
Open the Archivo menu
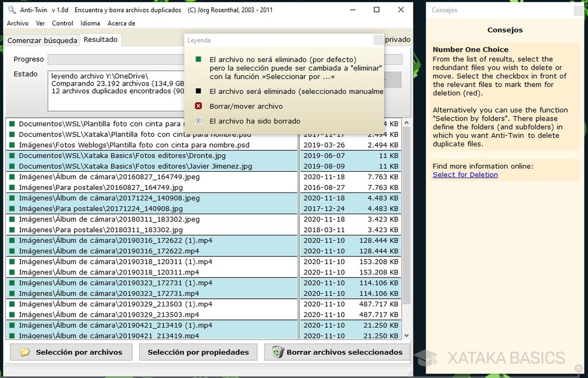pyautogui.click(x=17, y=24)
